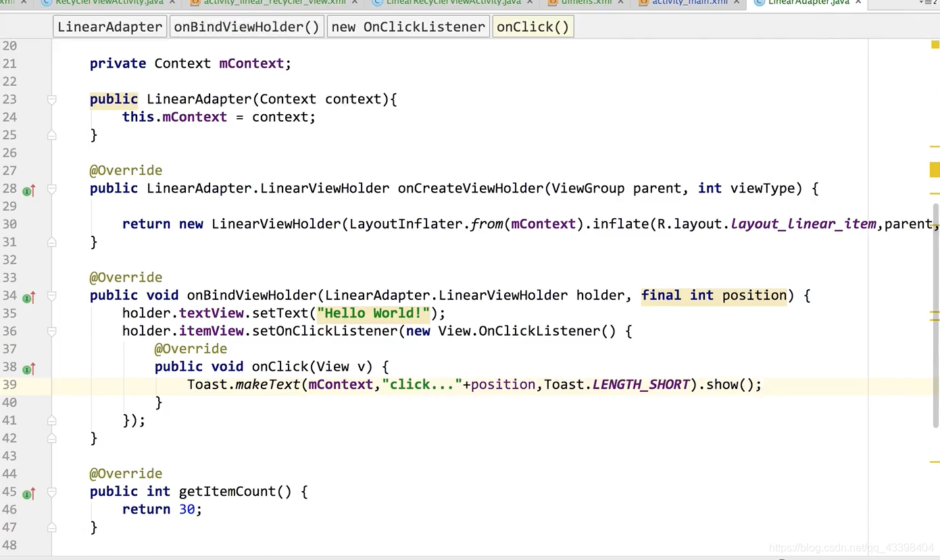Click "this" keyword on line 24
This screenshot has height=560, width=940.
[x=138, y=117]
